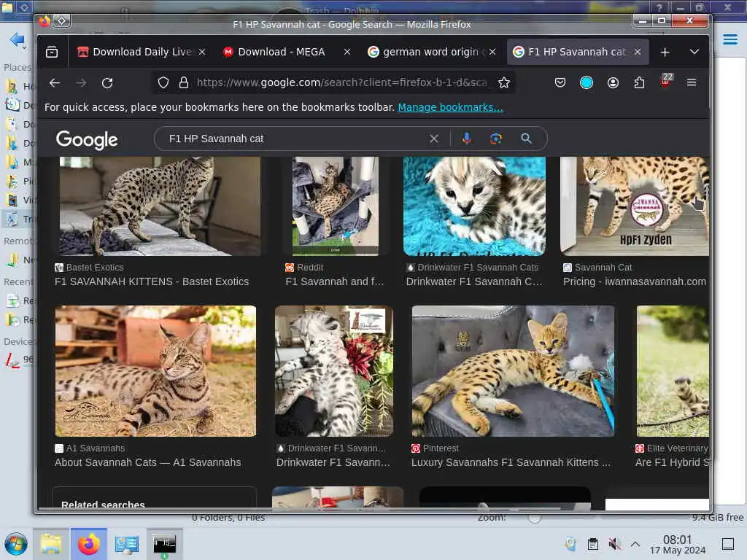747x560 pixels.
Task: Close the Download - MEGA tab
Action: (x=347, y=52)
